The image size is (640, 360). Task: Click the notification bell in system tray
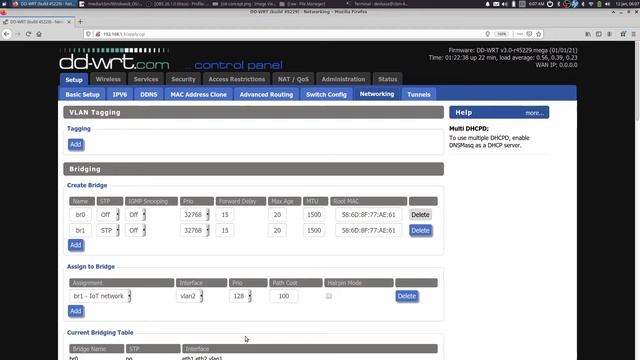tap(487, 4)
